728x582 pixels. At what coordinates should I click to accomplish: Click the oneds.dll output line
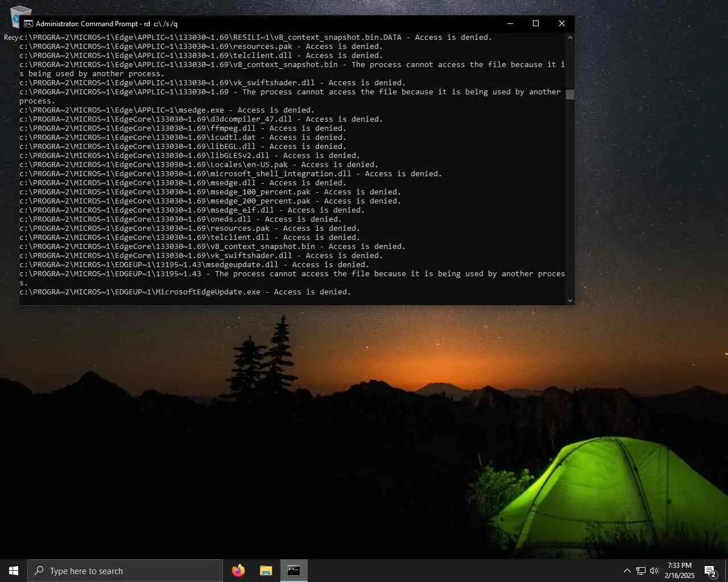pos(181,219)
